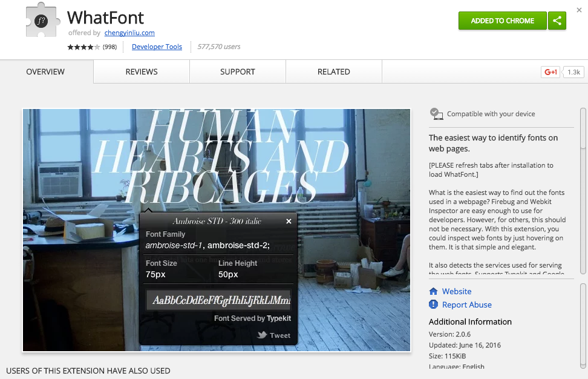Viewport: 588px width, 379px height.
Task: Click the WhatFont screenshot preview image
Action: pyautogui.click(x=217, y=230)
